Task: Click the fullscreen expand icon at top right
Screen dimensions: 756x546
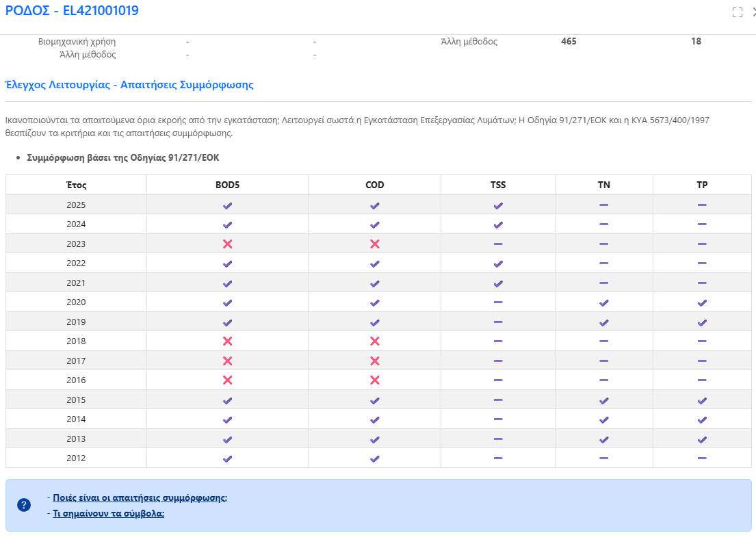Action: click(738, 12)
